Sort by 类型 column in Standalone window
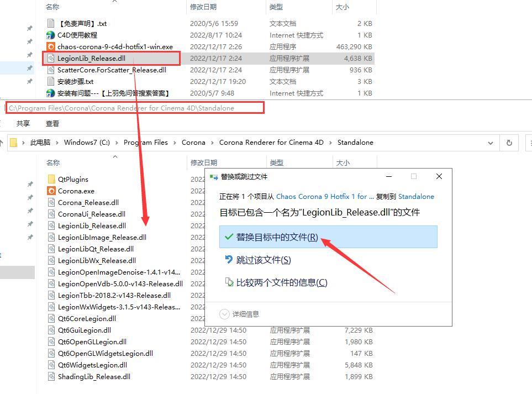 (x=277, y=163)
